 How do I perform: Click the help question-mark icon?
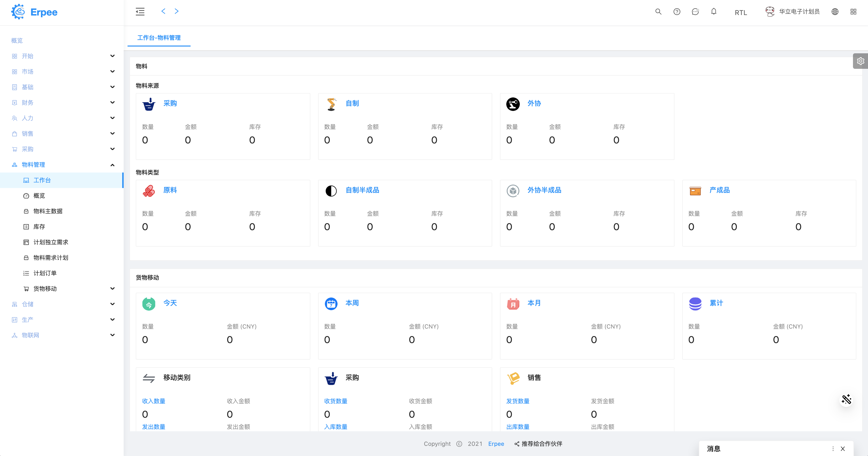677,12
